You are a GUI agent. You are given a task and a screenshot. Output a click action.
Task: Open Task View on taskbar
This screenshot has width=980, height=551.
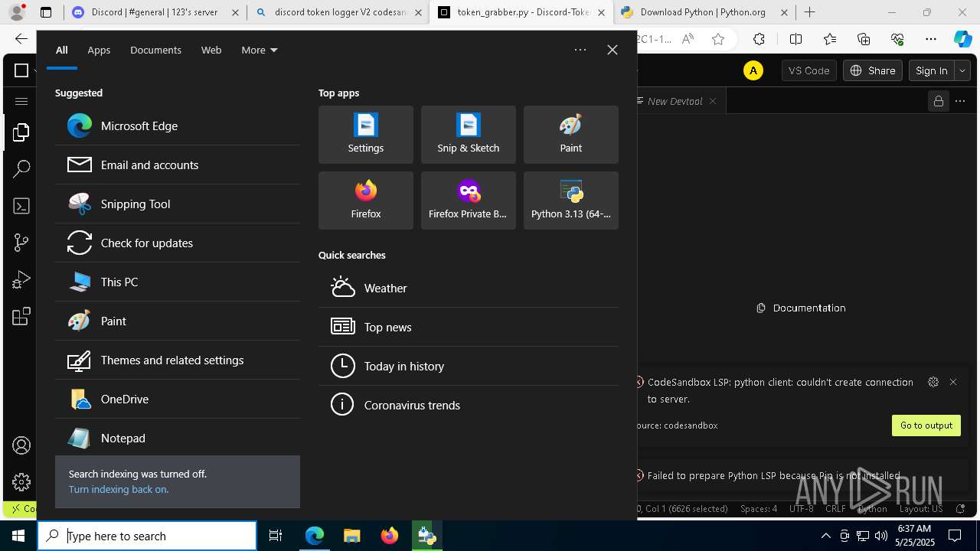276,536
